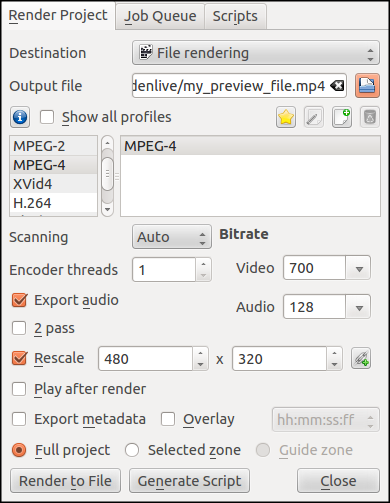Click the Video bitrate 700 field

pyautogui.click(x=315, y=268)
